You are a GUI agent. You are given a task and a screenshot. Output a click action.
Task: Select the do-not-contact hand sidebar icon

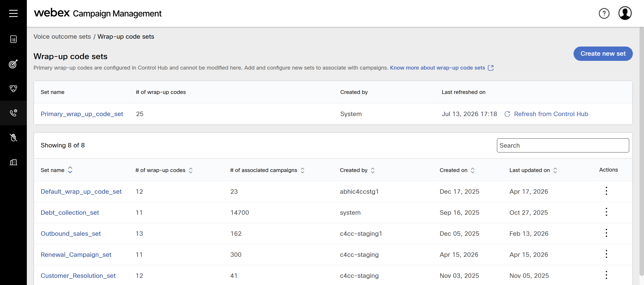click(x=13, y=137)
